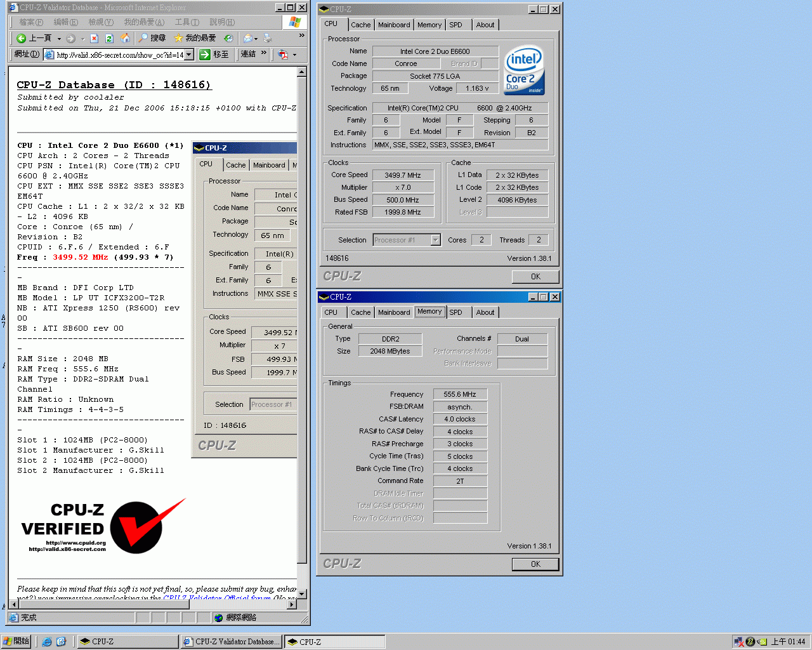812x650 pixels.
Task: Expand the Links (連結) bar chevron
Action: click(x=263, y=53)
